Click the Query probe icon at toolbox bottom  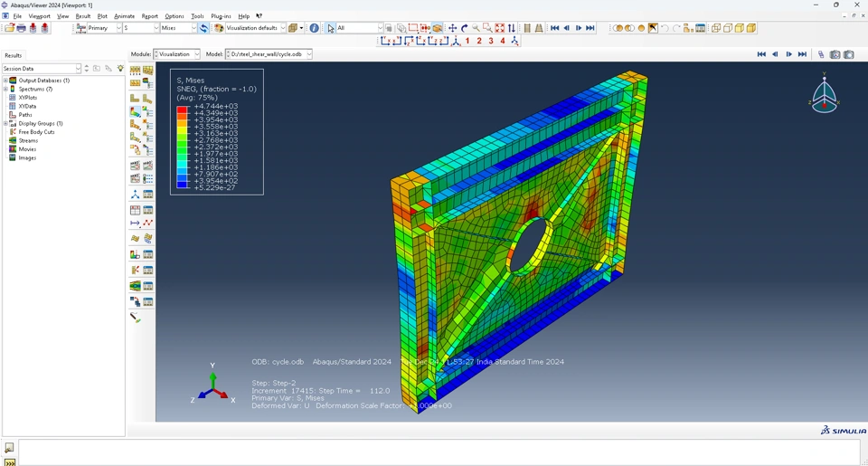pyautogui.click(x=135, y=318)
